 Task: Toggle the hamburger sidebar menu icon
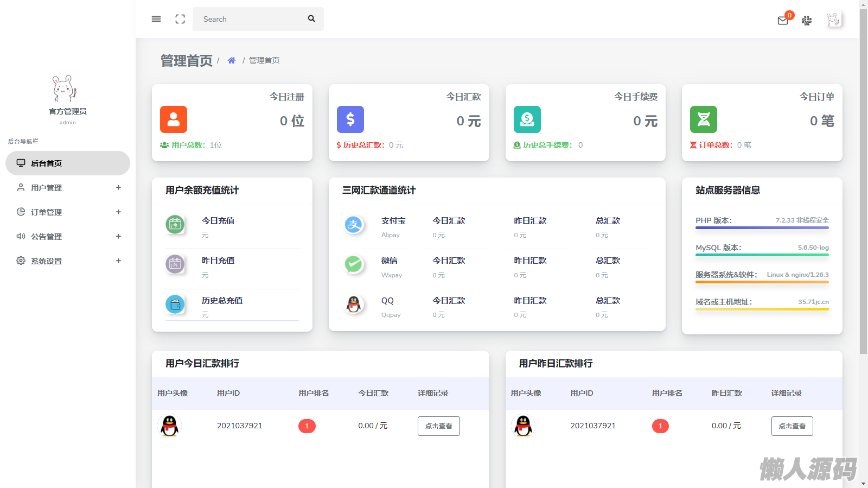tap(156, 19)
